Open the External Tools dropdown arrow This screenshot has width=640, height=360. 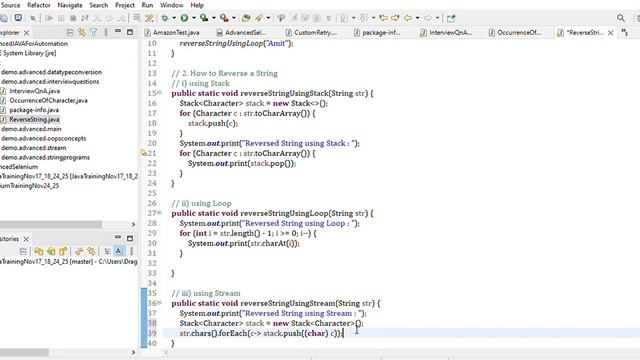pyautogui.click(x=233, y=18)
